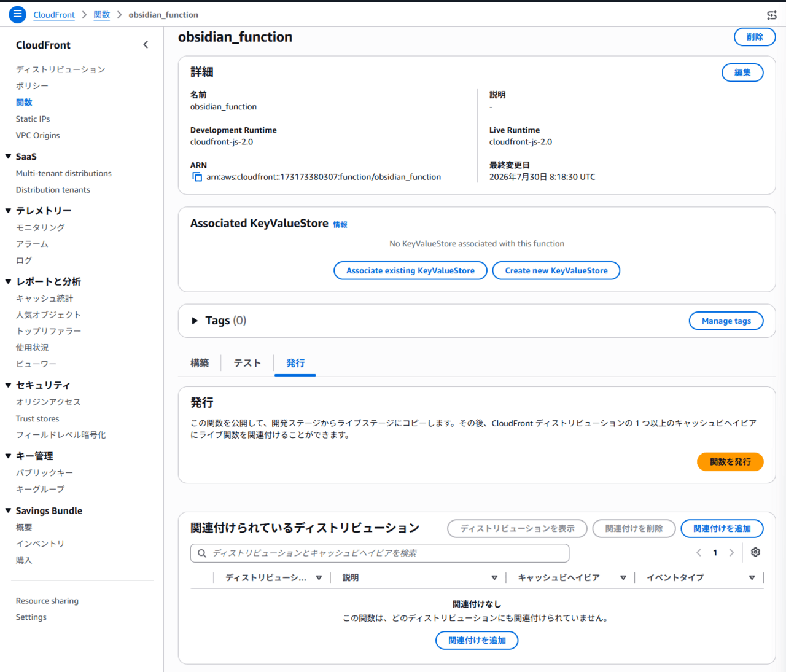Open the top-right panel settings icon
Viewport: 786px width, 672px height.
click(x=772, y=15)
